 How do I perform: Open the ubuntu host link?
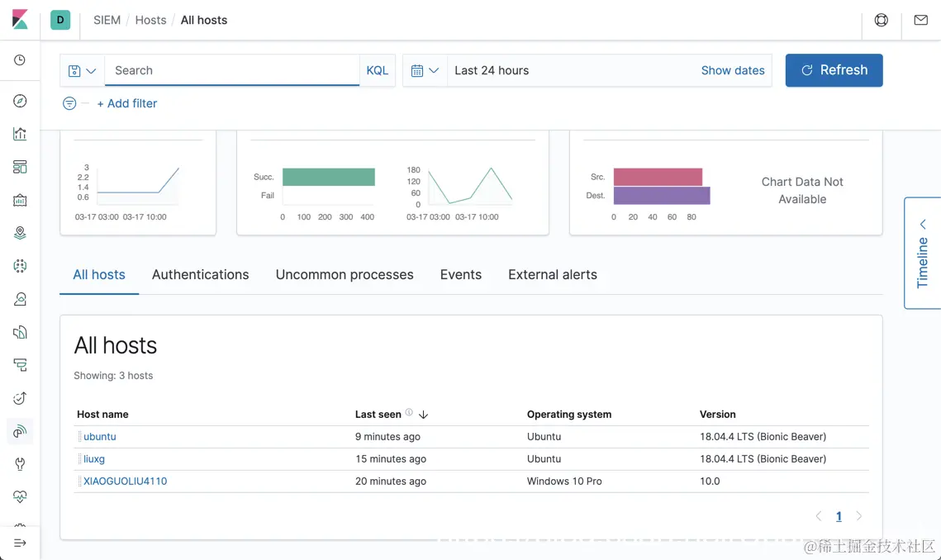coord(100,436)
